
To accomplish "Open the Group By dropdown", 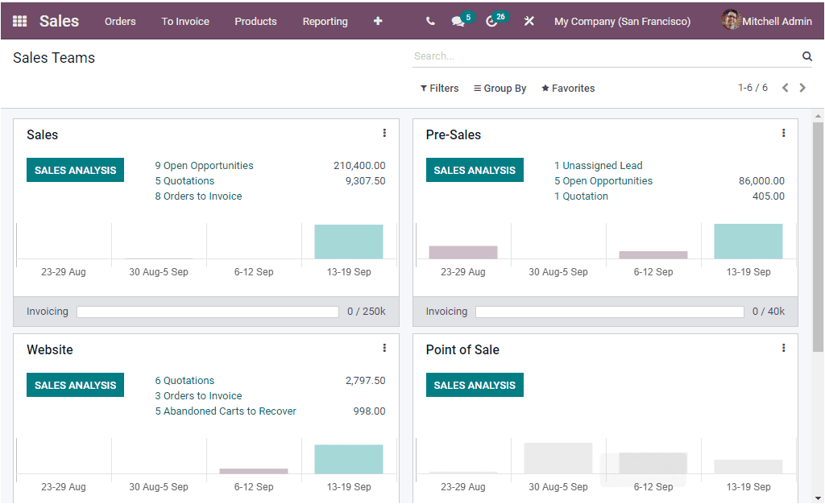I will [x=500, y=88].
